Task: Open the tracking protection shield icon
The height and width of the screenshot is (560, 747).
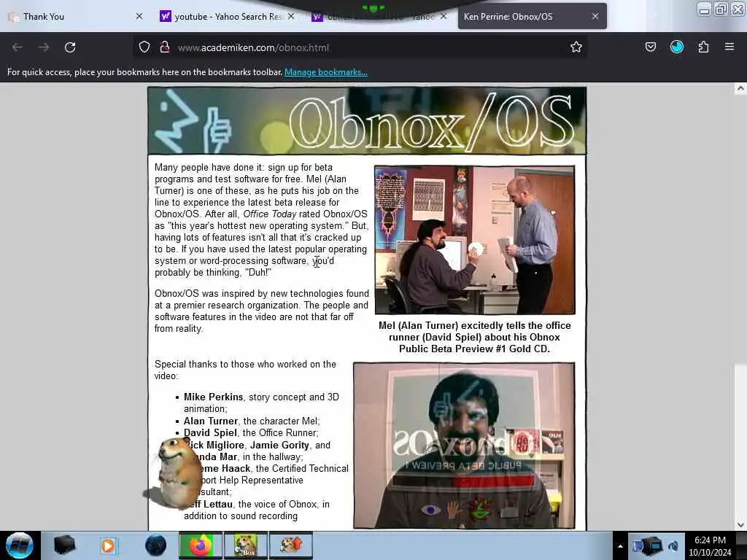Action: pos(144,47)
